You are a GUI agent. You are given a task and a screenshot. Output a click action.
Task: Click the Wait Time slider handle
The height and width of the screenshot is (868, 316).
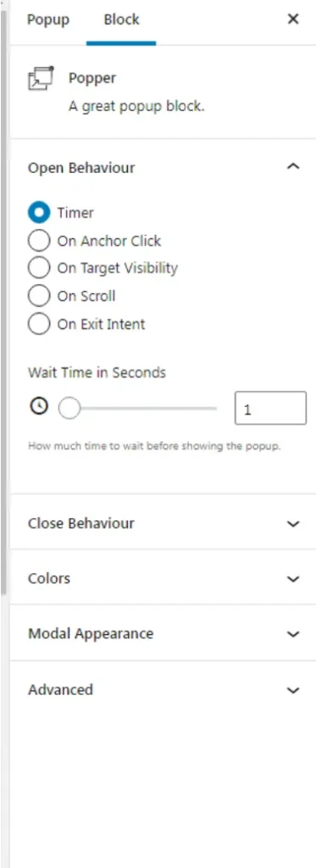(x=69, y=409)
